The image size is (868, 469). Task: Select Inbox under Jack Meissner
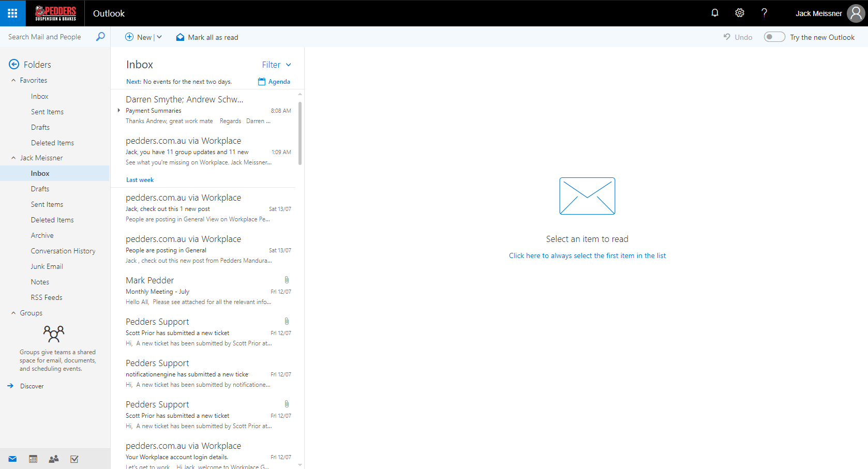pos(55,173)
